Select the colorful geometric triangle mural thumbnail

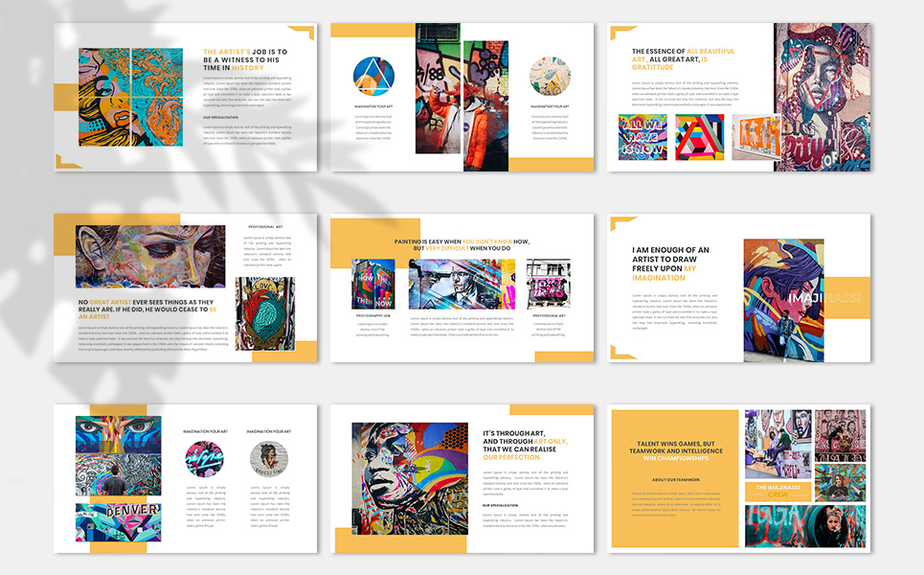click(699, 137)
